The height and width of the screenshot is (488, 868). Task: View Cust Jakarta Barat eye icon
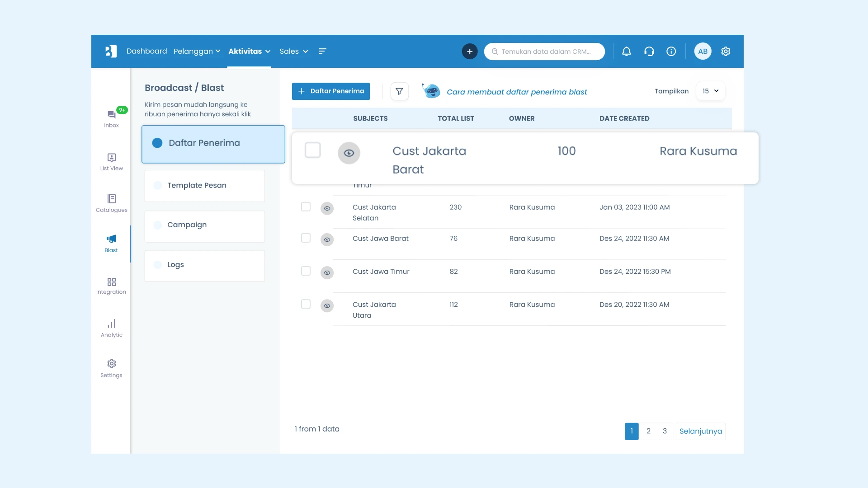[x=349, y=153]
